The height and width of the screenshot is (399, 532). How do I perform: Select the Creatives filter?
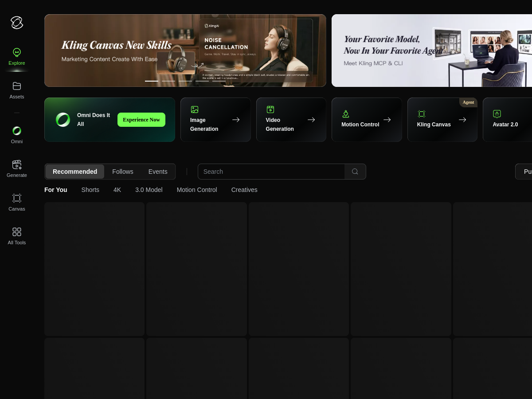click(x=244, y=190)
